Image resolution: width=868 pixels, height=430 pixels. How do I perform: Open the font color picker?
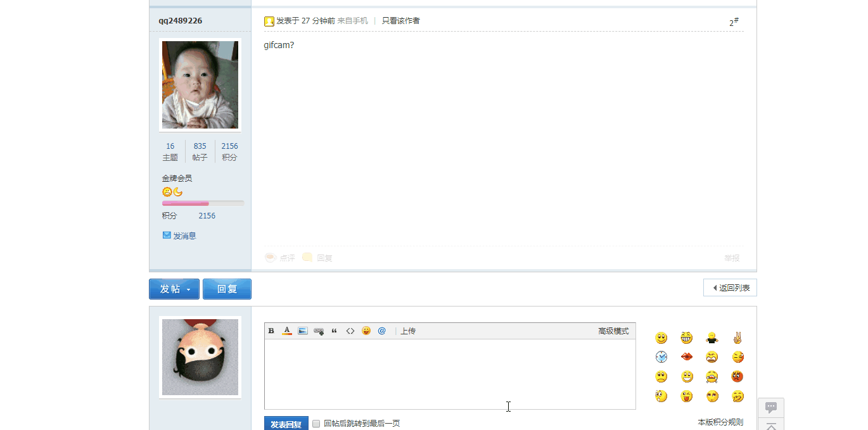point(287,331)
